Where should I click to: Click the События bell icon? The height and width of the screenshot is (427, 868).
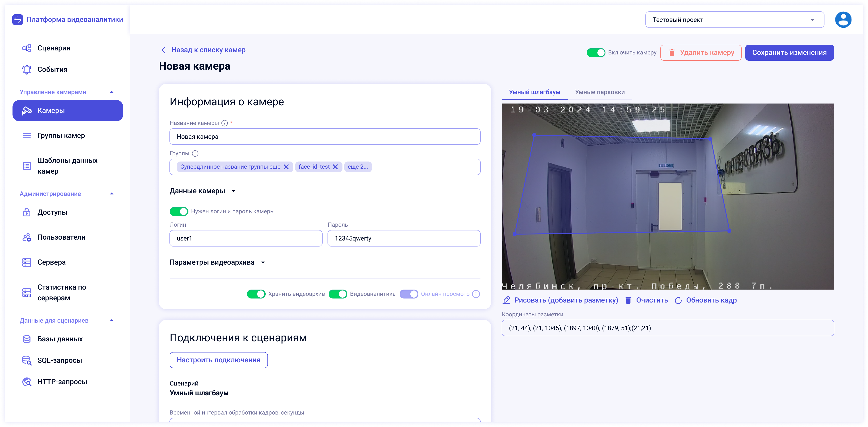(27, 69)
